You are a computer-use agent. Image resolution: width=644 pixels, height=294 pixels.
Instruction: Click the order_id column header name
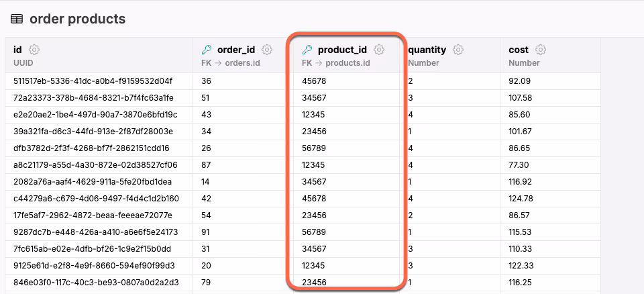click(x=236, y=50)
